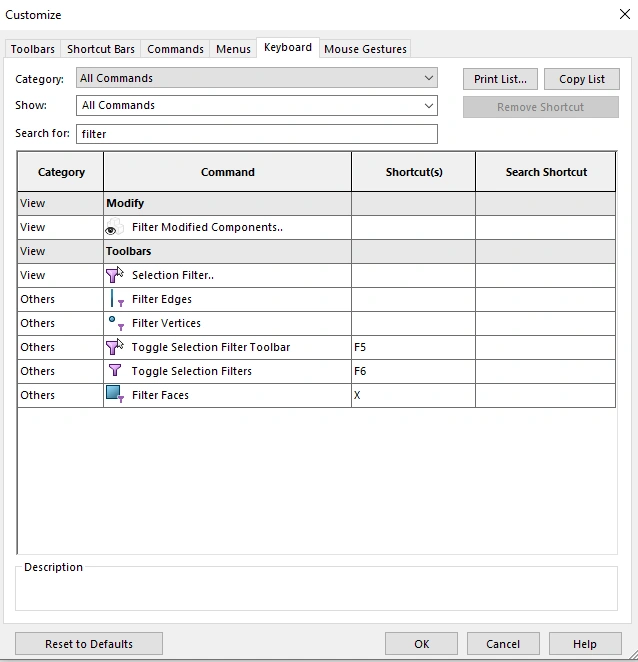Click the Category column header
The height and width of the screenshot is (662, 638).
[61, 172]
